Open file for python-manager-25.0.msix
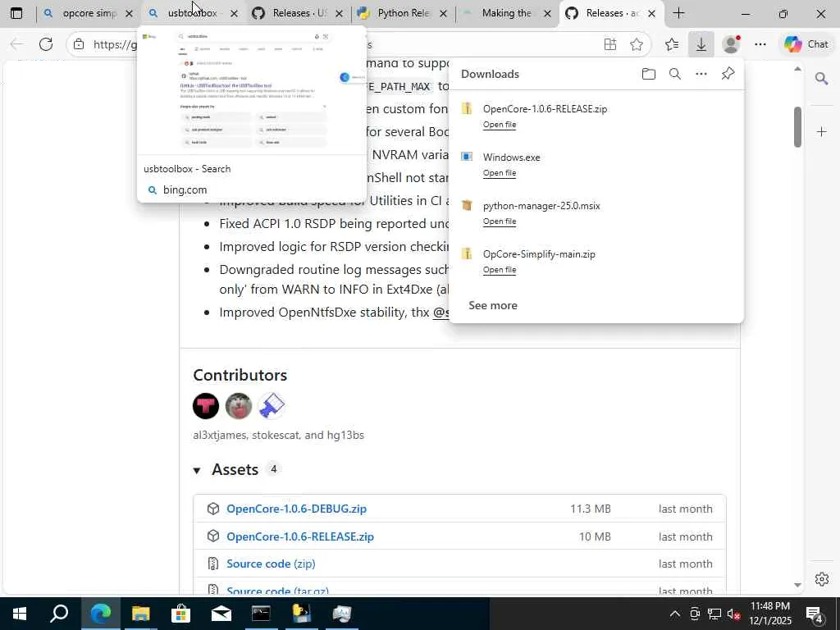This screenshot has height=630, width=840. pyautogui.click(x=500, y=221)
